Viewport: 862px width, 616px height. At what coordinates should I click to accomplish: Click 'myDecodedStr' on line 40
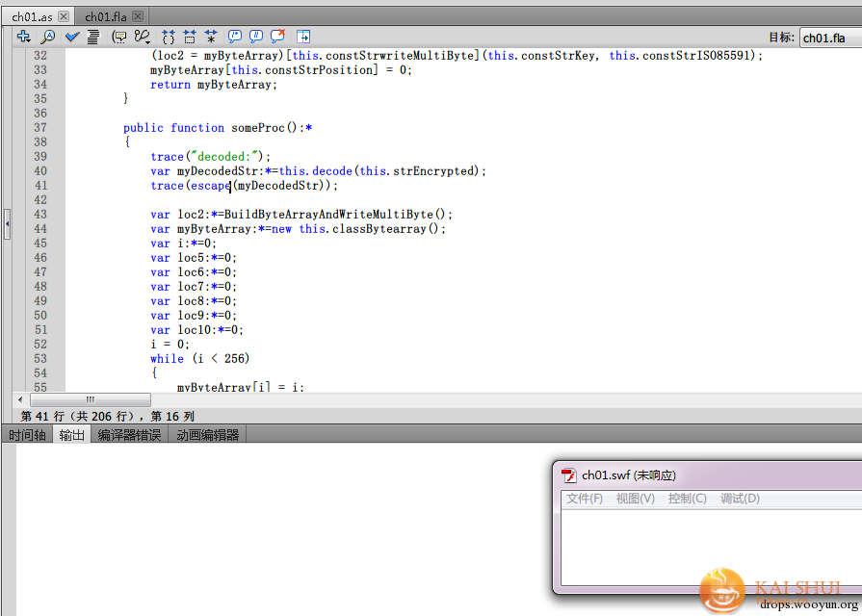click(x=217, y=171)
